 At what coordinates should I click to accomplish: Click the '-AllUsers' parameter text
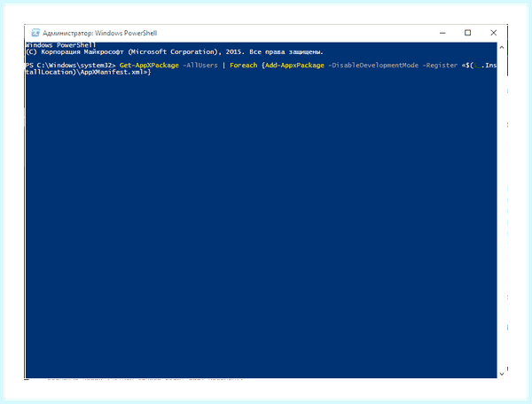(x=200, y=66)
